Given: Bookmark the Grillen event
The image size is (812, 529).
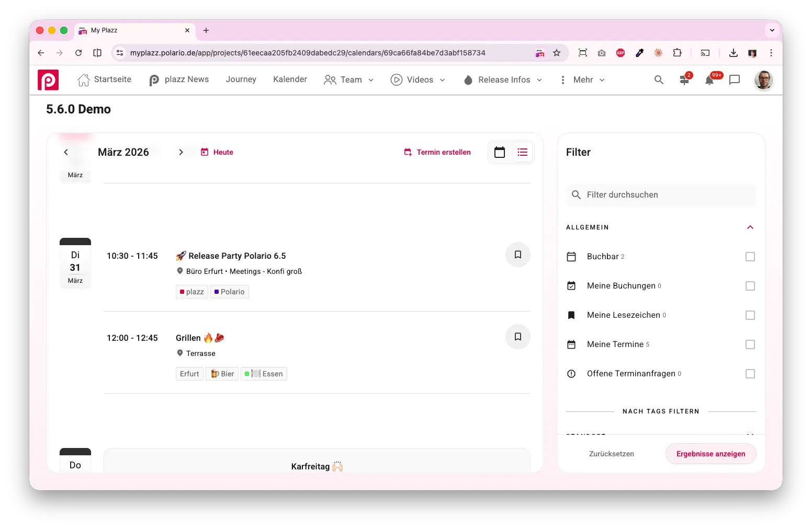Looking at the screenshot, I should tap(517, 337).
